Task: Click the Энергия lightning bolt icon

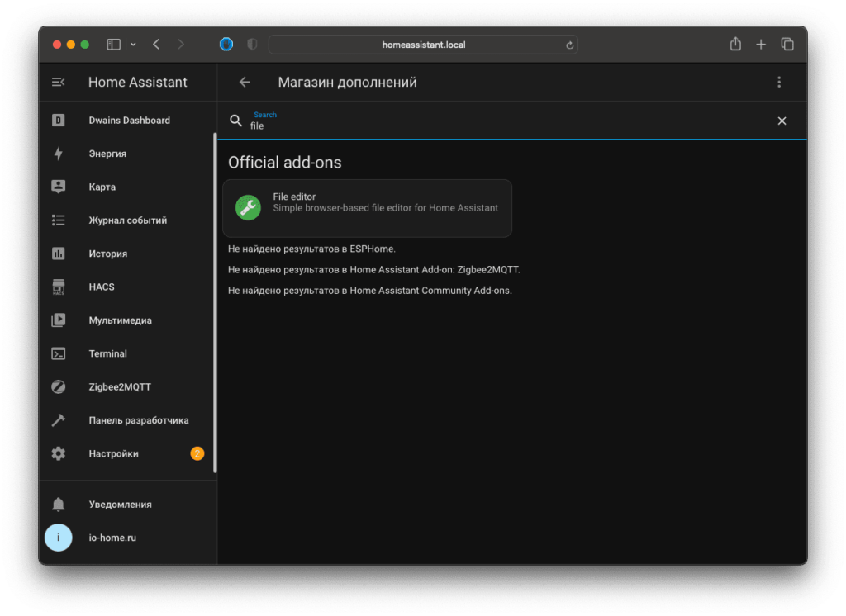Action: point(59,154)
